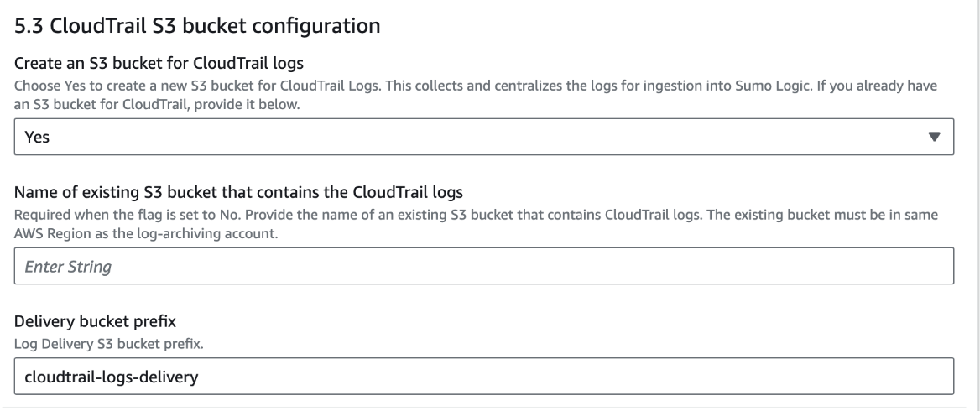Click the Delivery bucket prefix input field
The height and width of the screenshot is (411, 980).
click(484, 377)
